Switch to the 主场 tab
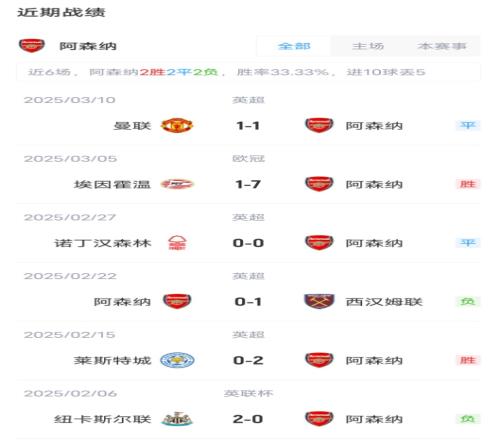The image size is (500, 440). [x=368, y=46]
